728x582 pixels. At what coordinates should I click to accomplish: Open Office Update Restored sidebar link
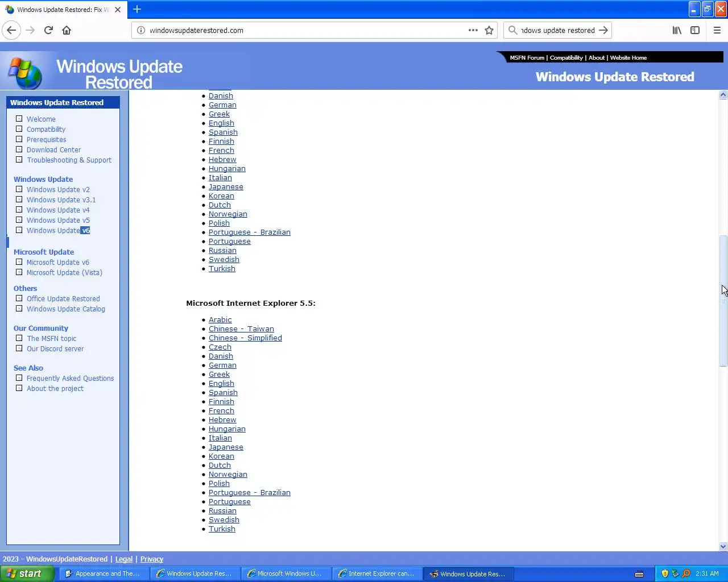click(x=63, y=298)
